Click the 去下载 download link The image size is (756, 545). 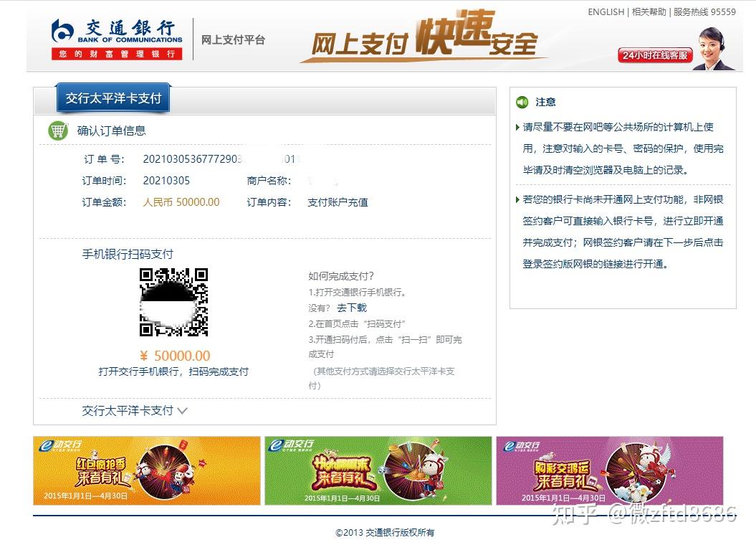point(352,308)
